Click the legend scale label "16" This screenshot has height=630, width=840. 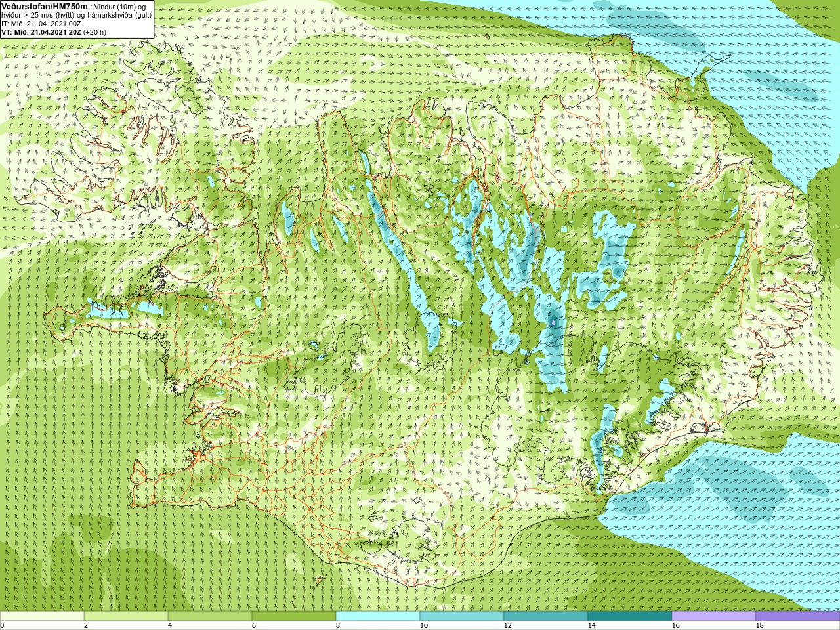(675, 626)
